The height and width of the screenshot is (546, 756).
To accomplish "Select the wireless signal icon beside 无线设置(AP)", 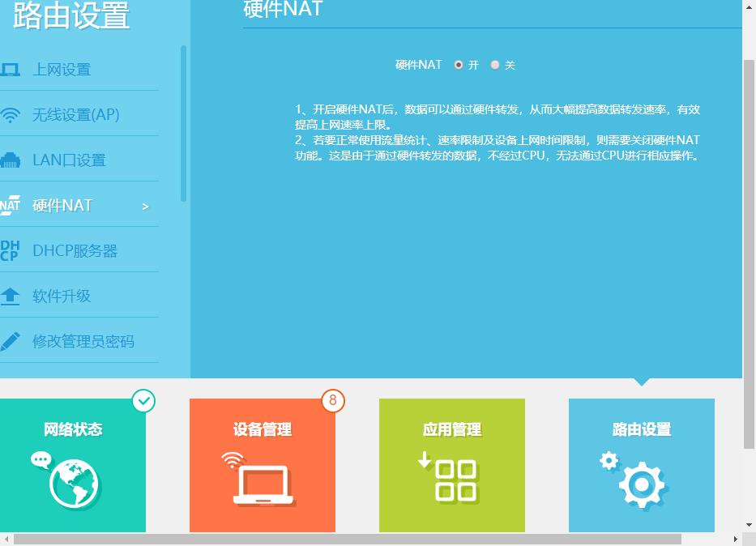I will click(11, 114).
